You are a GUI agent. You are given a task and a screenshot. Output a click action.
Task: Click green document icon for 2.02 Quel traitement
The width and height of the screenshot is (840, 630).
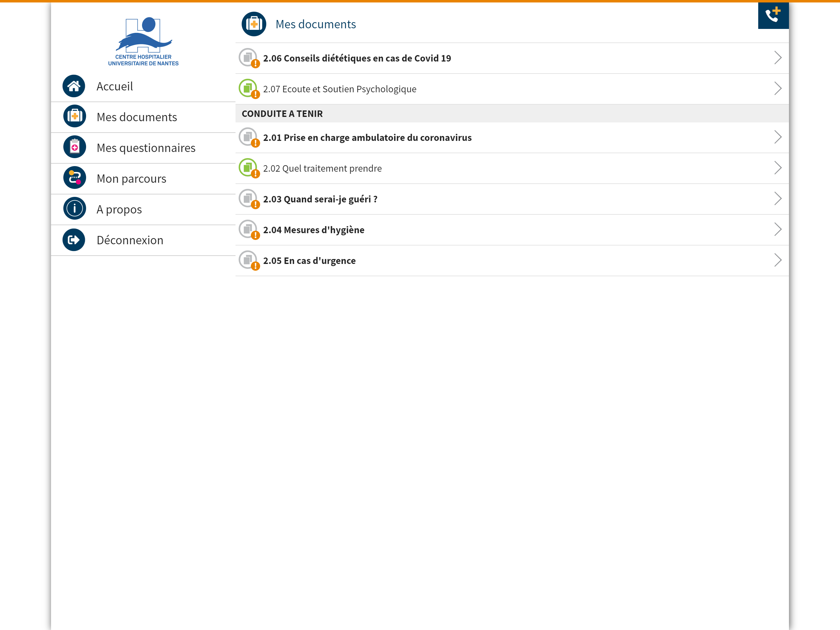[x=248, y=168]
